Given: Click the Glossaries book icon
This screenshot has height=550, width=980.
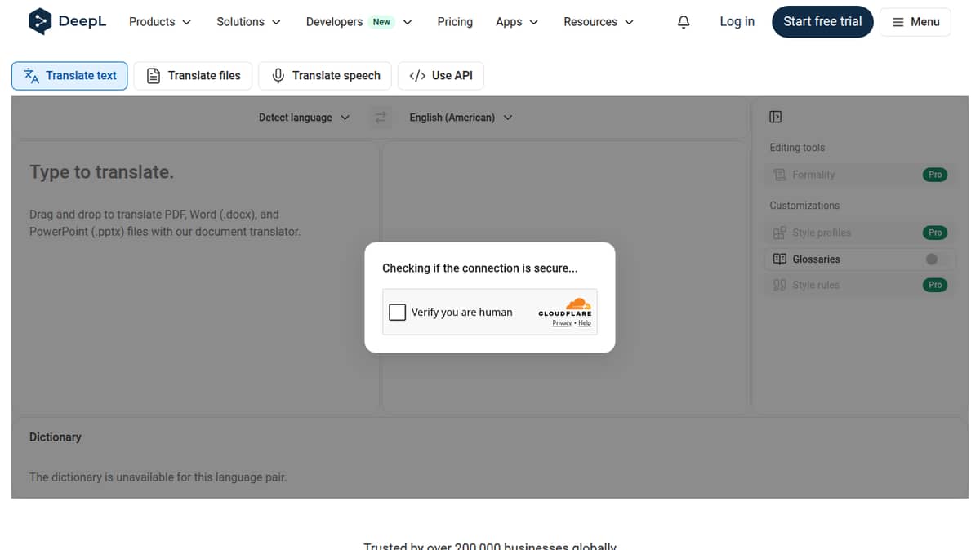Looking at the screenshot, I should click(779, 259).
